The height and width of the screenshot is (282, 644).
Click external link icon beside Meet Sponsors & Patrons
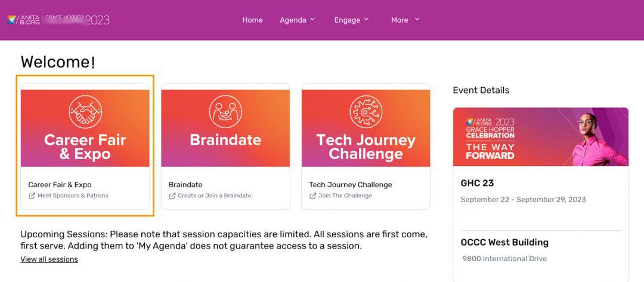coord(32,196)
